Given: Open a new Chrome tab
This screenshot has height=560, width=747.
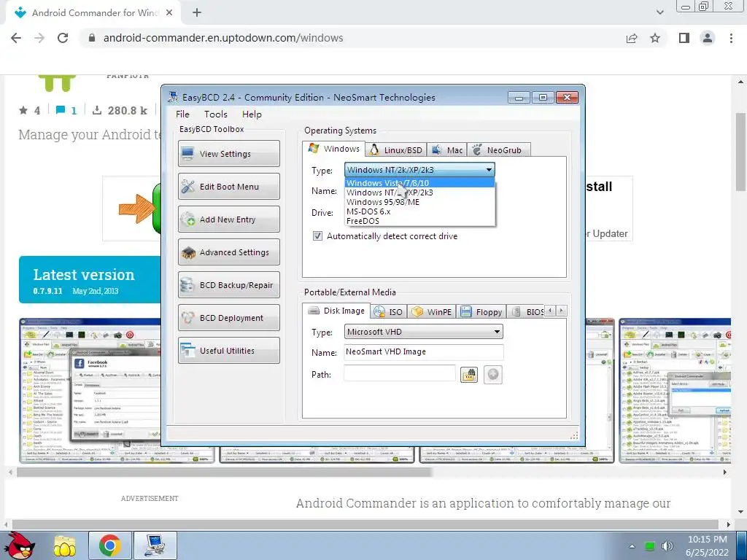Looking at the screenshot, I should point(197,12).
